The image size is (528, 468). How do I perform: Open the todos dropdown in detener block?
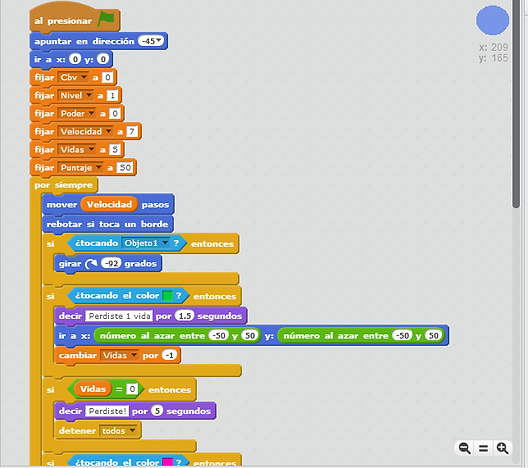132,431
